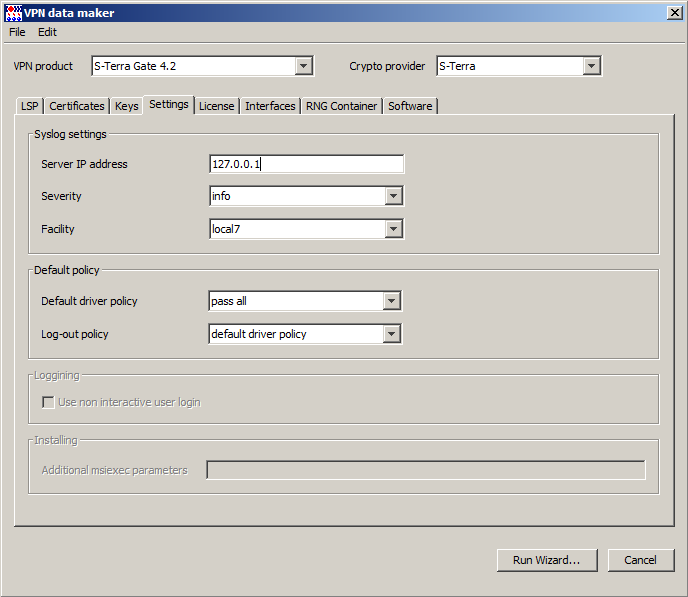Click the Run Wizard button
The width and height of the screenshot is (688, 597).
pyautogui.click(x=547, y=560)
